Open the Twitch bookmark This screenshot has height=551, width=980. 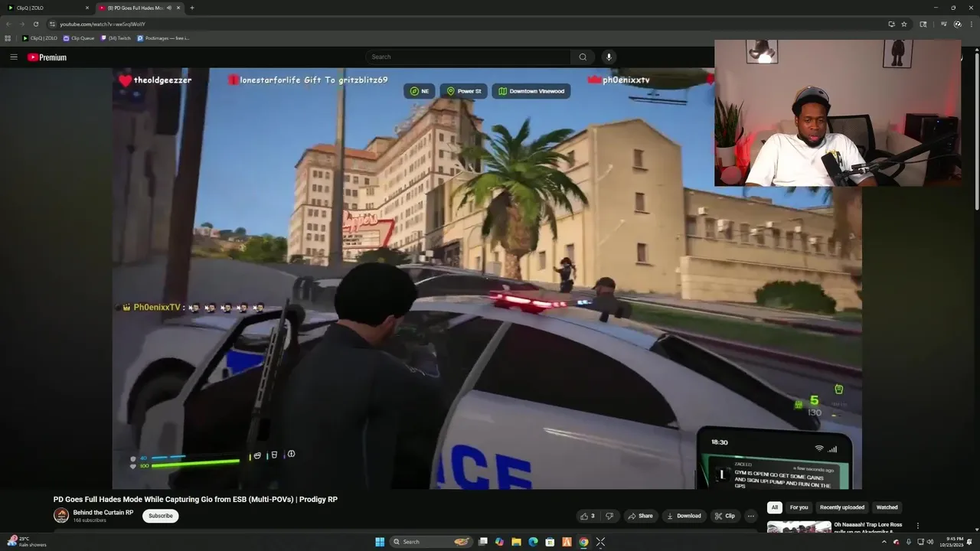[116, 37]
